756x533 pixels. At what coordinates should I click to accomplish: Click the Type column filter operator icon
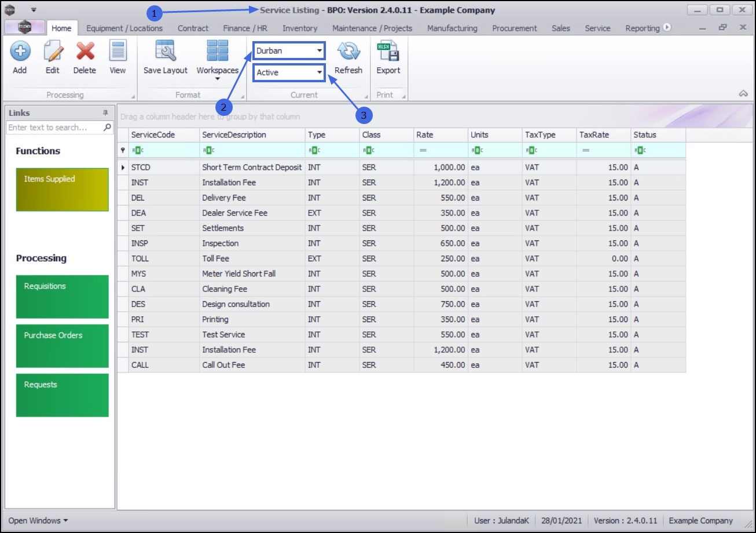point(313,150)
